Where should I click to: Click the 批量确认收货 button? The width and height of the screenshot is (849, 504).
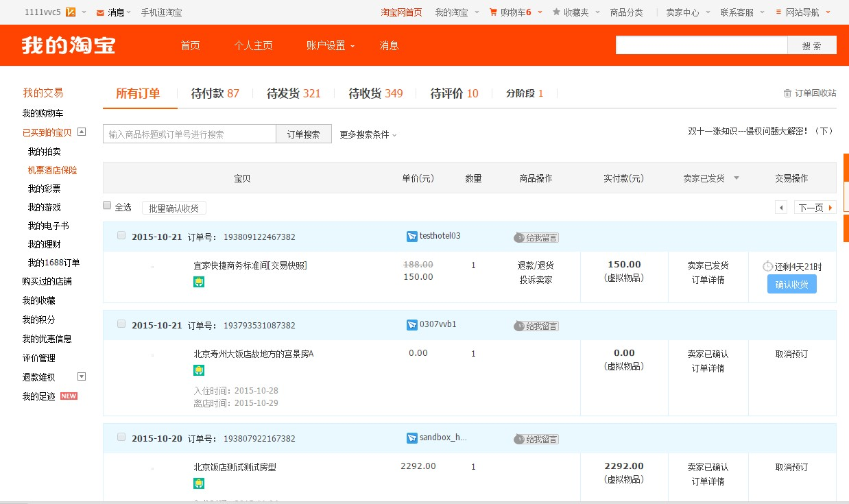(174, 208)
